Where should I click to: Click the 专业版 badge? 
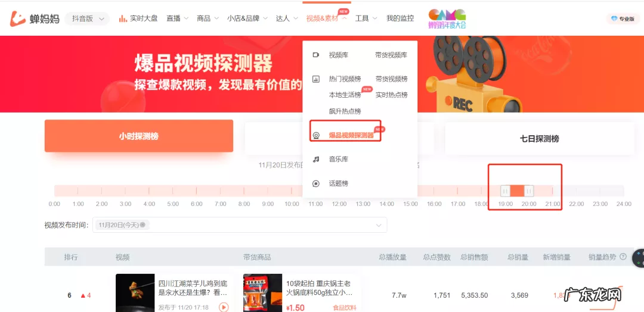pyautogui.click(x=623, y=18)
